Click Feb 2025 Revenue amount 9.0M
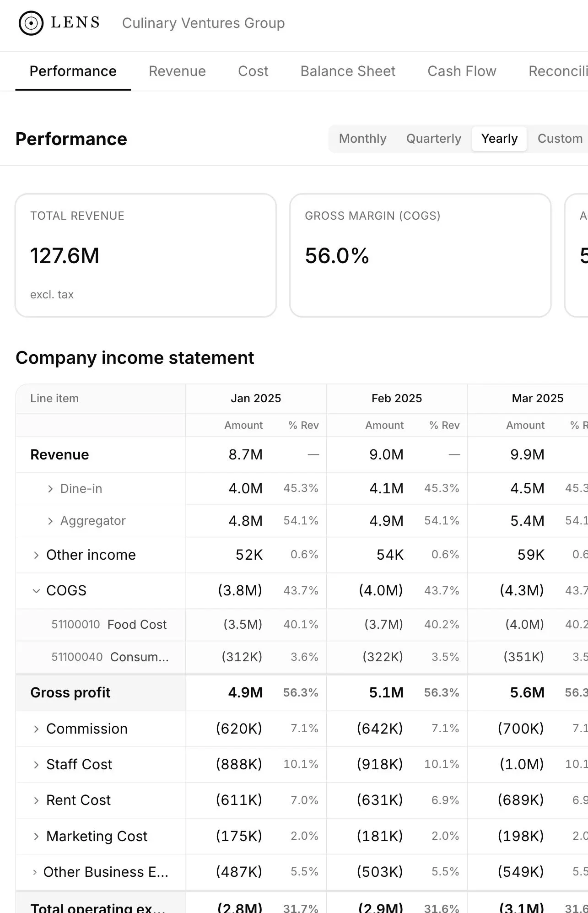Viewport: 588px width, 913px height. (387, 455)
